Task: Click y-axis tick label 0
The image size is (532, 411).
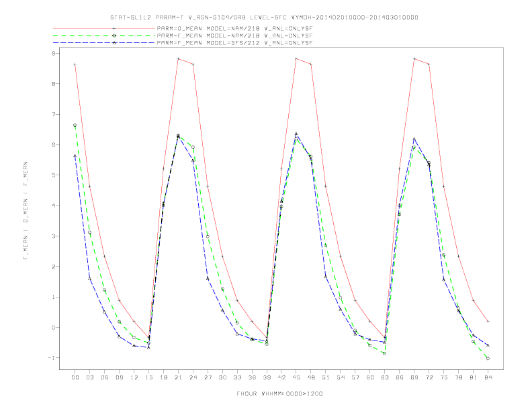Action: (53, 328)
